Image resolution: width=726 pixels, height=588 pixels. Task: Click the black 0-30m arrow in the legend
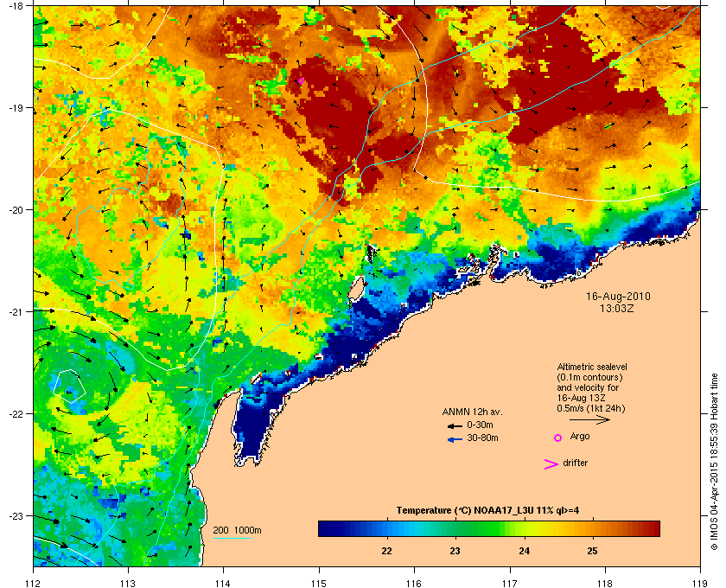point(455,425)
